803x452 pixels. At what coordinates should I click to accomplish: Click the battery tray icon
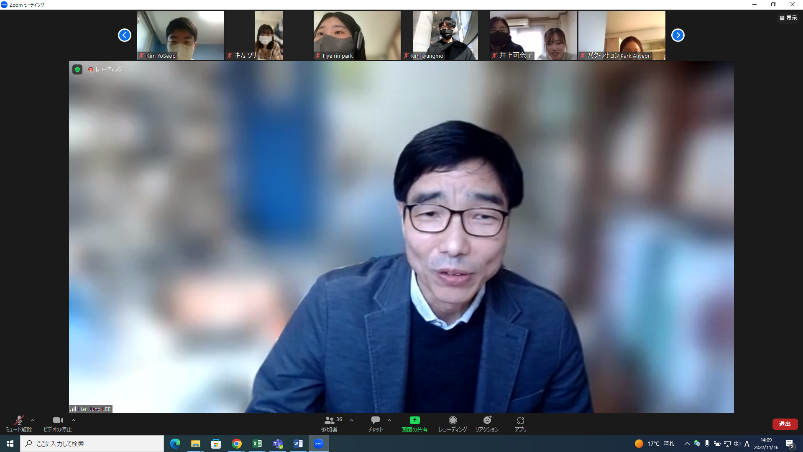pos(717,443)
